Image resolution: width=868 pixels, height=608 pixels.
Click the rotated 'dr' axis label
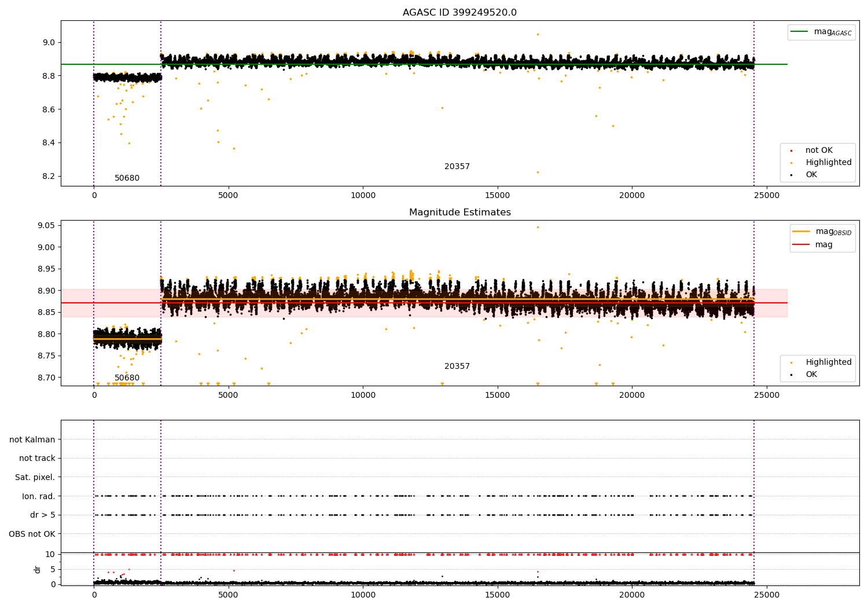click(x=38, y=569)
